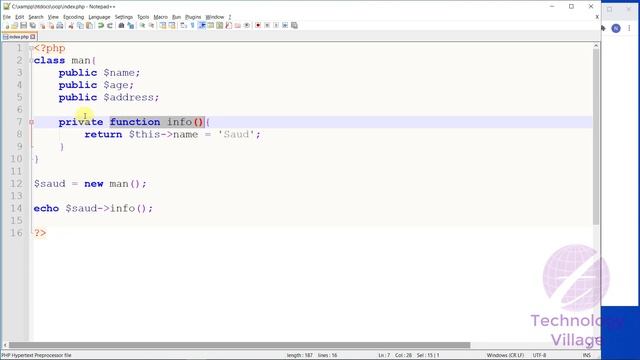Image resolution: width=640 pixels, height=360 pixels.
Task: Click the Paste toolbar icon
Action: click(x=89, y=25)
